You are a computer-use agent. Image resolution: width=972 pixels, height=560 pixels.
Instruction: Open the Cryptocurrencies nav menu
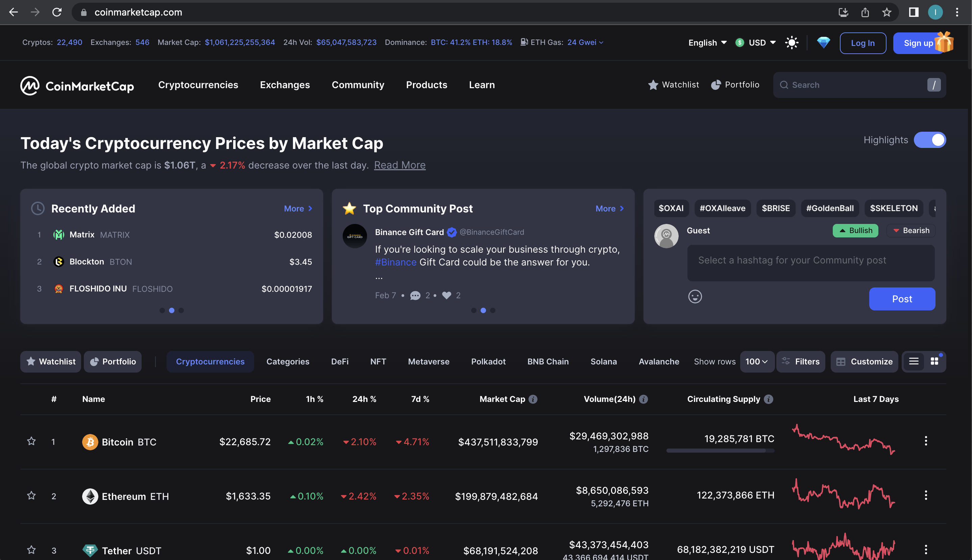[x=198, y=85]
